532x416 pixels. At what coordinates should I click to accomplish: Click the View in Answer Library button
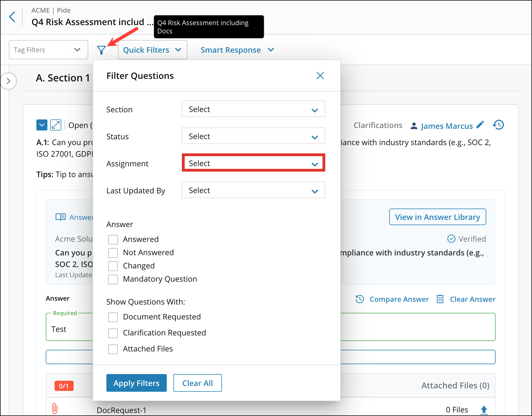(x=437, y=217)
